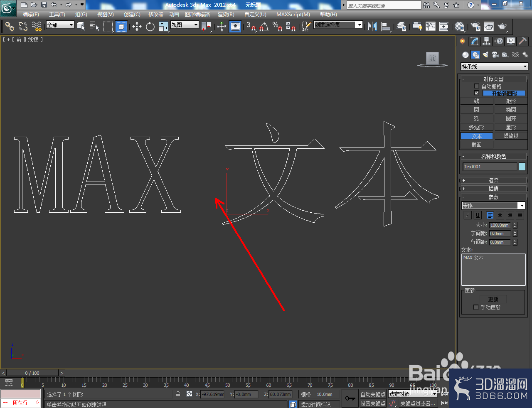
Task: Select Space Warps category icon
Action: click(x=515, y=55)
